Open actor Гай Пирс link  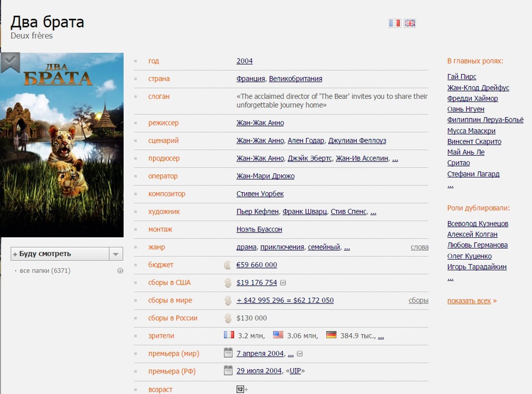(x=462, y=77)
